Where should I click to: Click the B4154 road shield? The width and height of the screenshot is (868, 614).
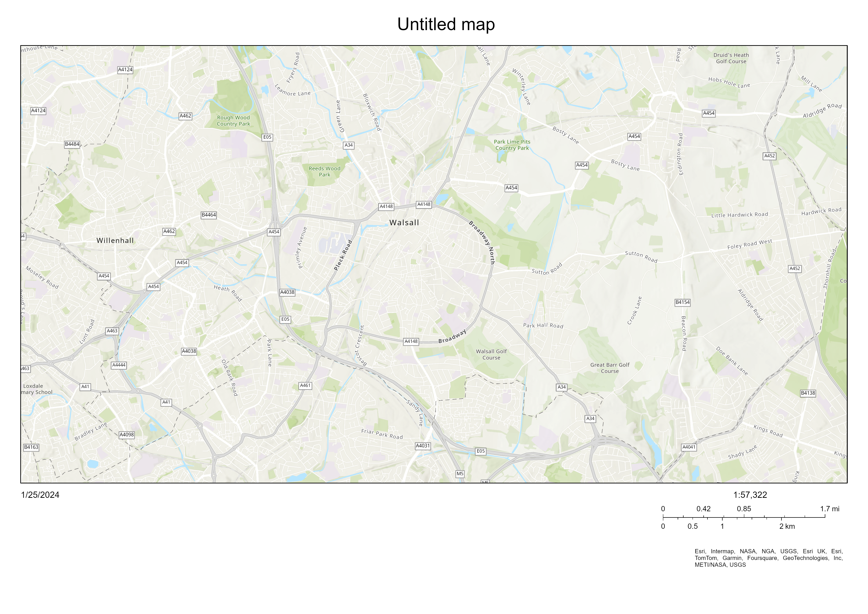pos(682,302)
